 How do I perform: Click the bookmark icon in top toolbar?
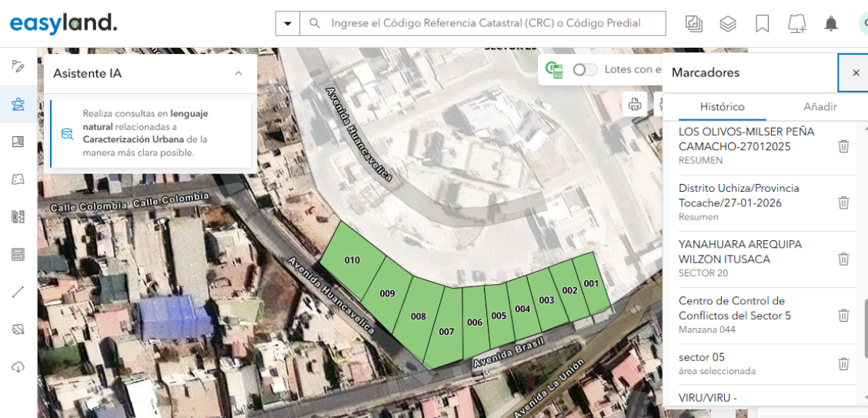click(x=762, y=24)
